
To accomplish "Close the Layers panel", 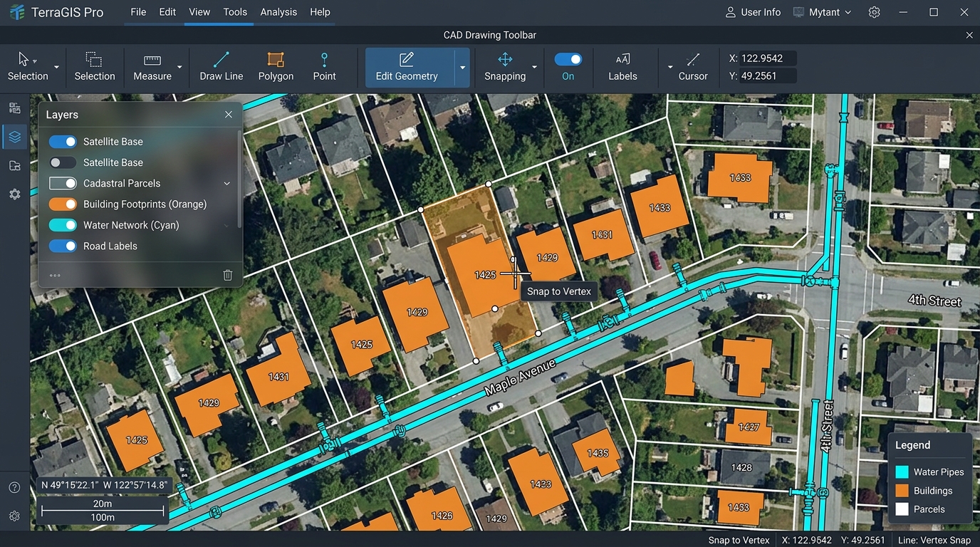I will [229, 115].
